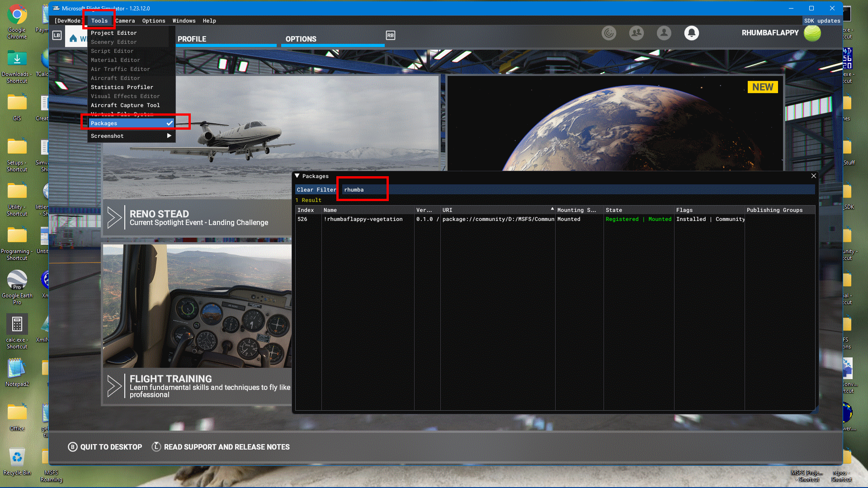Click the Registered | Mounted state cell
Viewport: 868px width, 488px height.
point(638,219)
